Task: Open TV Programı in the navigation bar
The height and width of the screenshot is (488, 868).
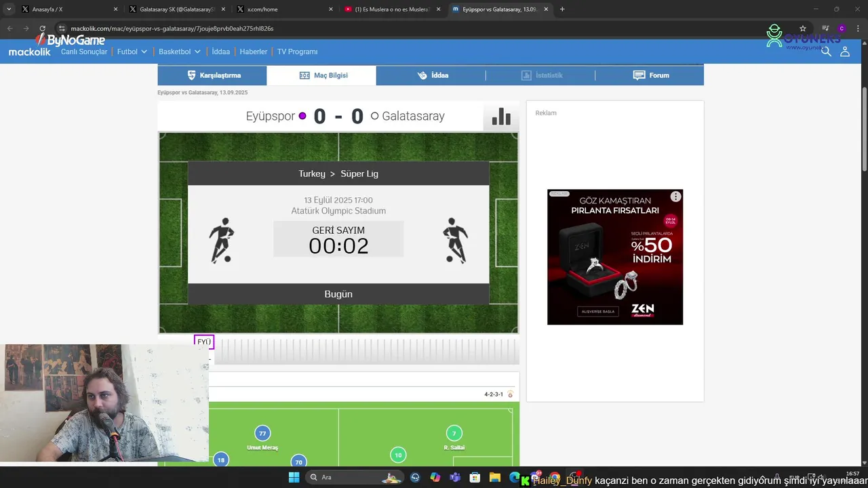Action: 297,52
